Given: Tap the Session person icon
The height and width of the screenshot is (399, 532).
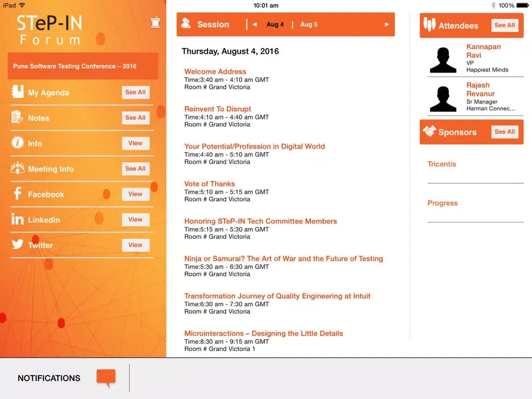Looking at the screenshot, I should 186,23.
